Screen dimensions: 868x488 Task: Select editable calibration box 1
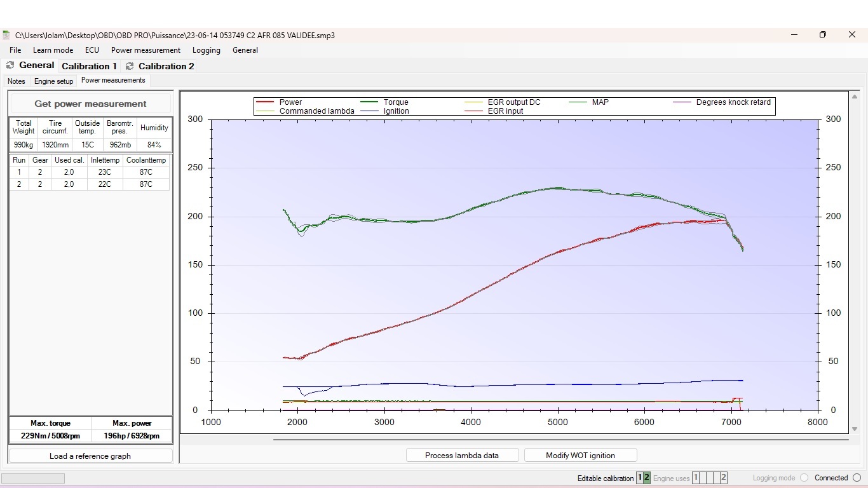640,478
